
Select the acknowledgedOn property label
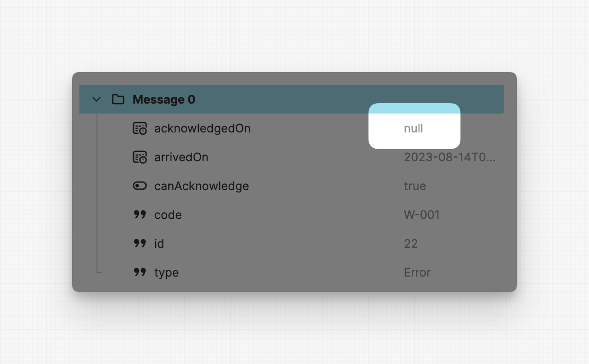coord(202,128)
